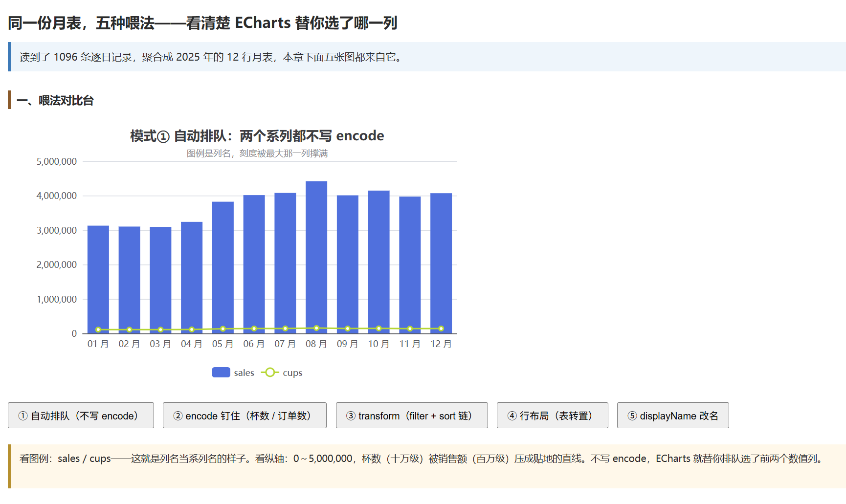This screenshot has width=846, height=504.
Task: Click the 1,000,000 y-axis label
Action: click(x=57, y=299)
